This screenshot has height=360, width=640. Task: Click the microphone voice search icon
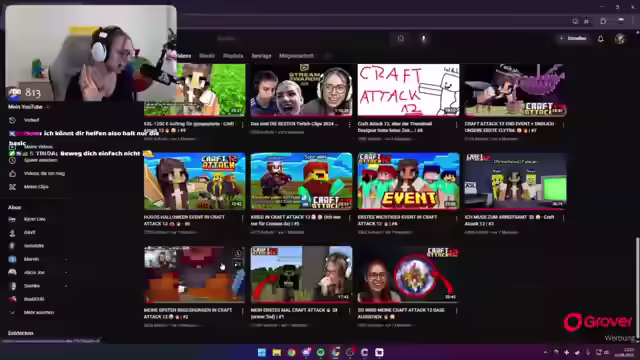pyautogui.click(x=423, y=38)
